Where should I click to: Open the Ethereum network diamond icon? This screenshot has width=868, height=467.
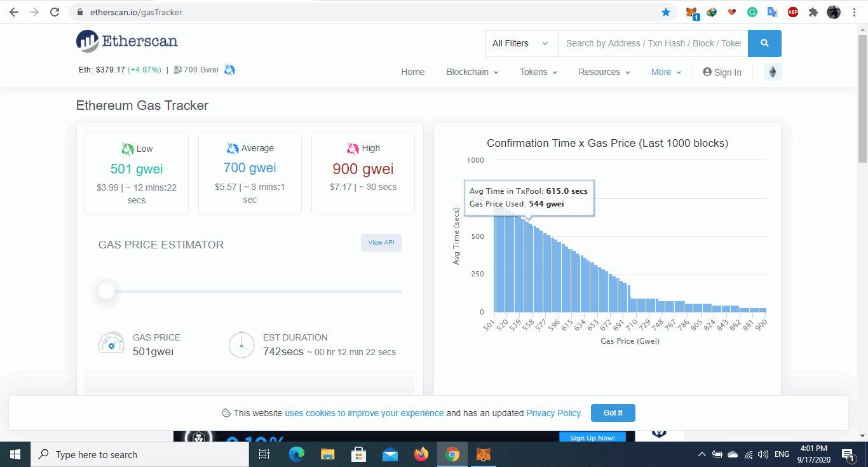(x=773, y=72)
